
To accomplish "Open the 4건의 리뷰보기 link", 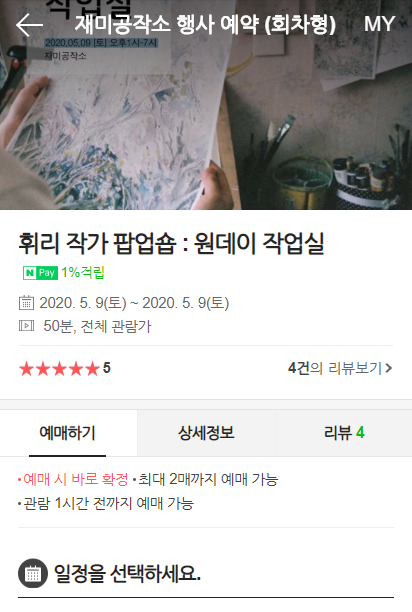I will [x=340, y=368].
